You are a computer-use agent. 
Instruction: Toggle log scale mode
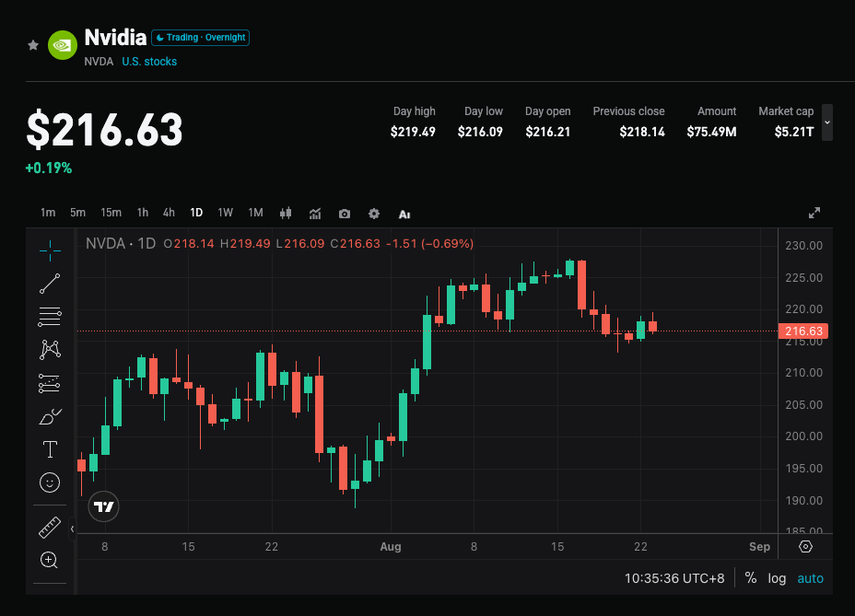click(x=777, y=578)
